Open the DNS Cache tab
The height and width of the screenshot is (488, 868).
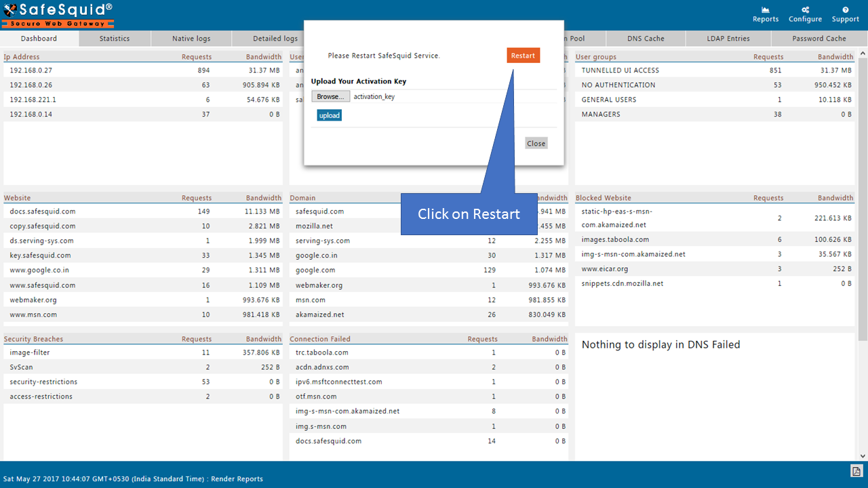646,39
